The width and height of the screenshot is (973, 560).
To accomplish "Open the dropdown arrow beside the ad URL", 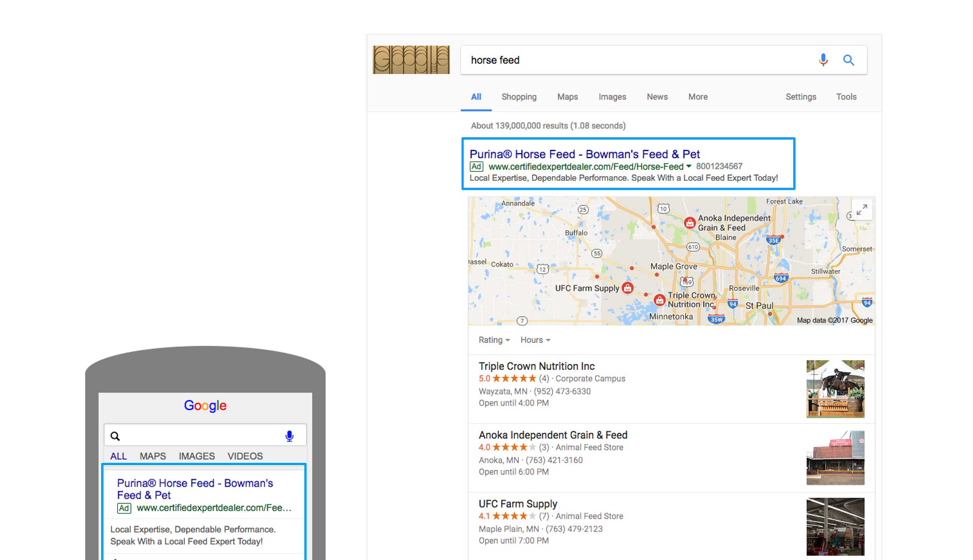I will coord(688,166).
